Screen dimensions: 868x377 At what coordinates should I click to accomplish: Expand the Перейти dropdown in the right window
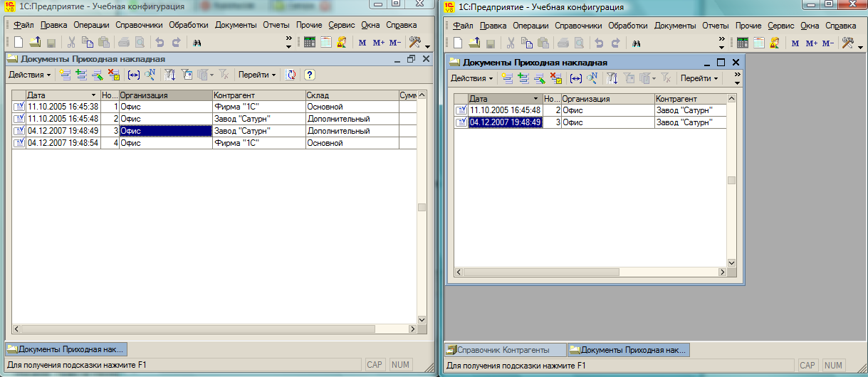(x=699, y=78)
